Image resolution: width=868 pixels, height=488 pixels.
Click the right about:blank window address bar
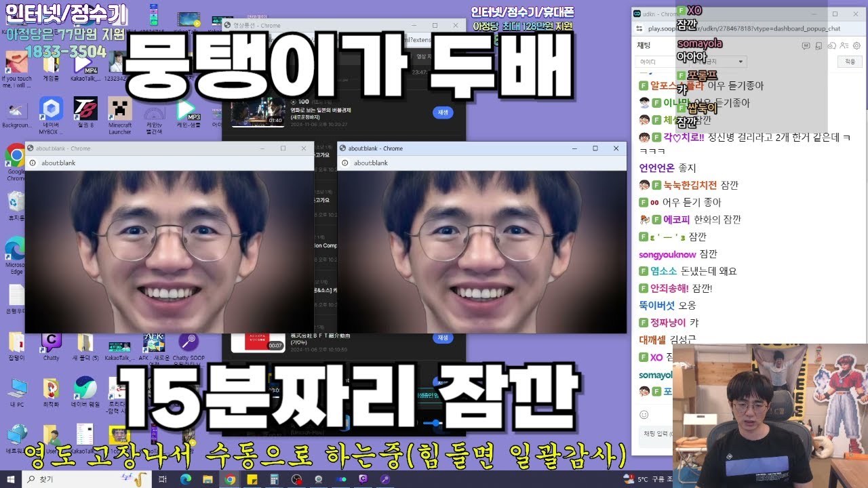pos(482,163)
